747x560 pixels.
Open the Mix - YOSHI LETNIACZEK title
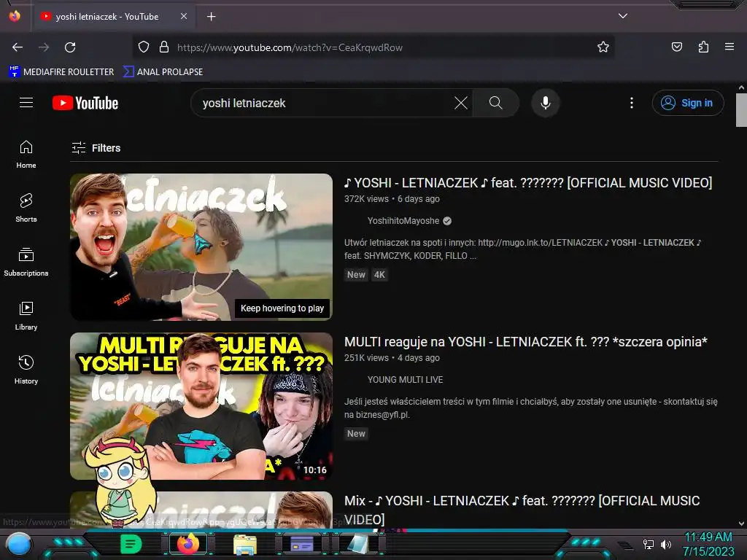point(522,510)
